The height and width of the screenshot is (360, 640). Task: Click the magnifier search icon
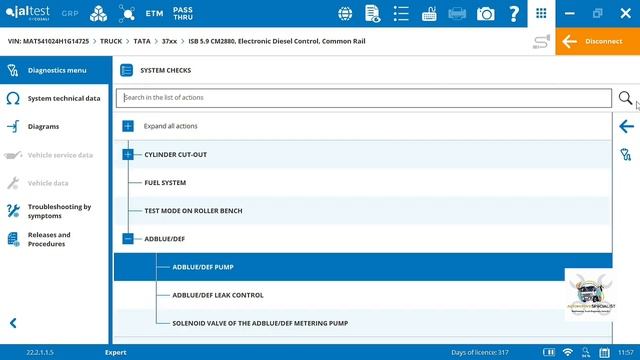[x=625, y=98]
